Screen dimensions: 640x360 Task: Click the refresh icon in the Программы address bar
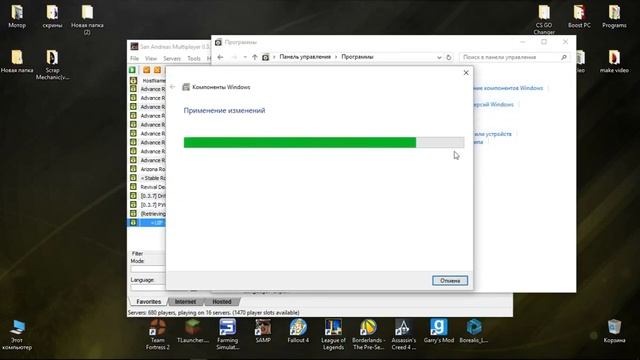[x=449, y=57]
